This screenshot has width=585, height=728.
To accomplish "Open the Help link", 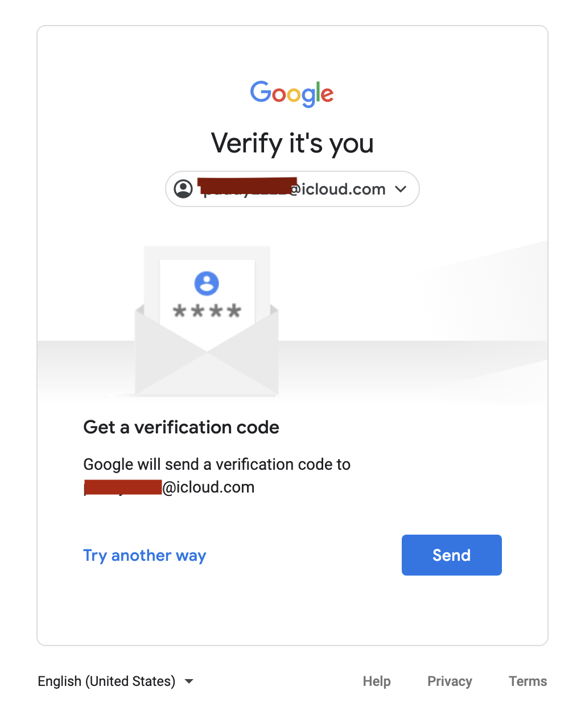I will click(376, 681).
